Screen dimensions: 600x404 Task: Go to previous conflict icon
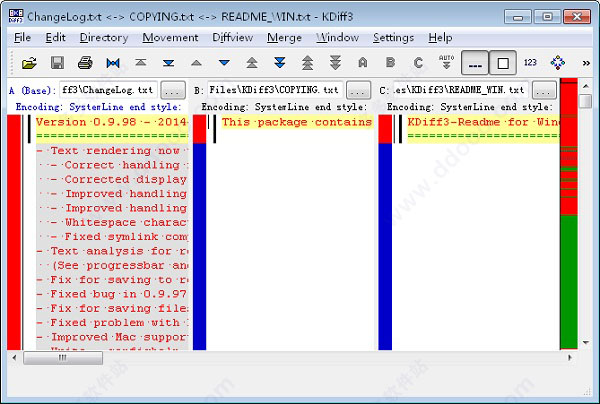[252, 63]
